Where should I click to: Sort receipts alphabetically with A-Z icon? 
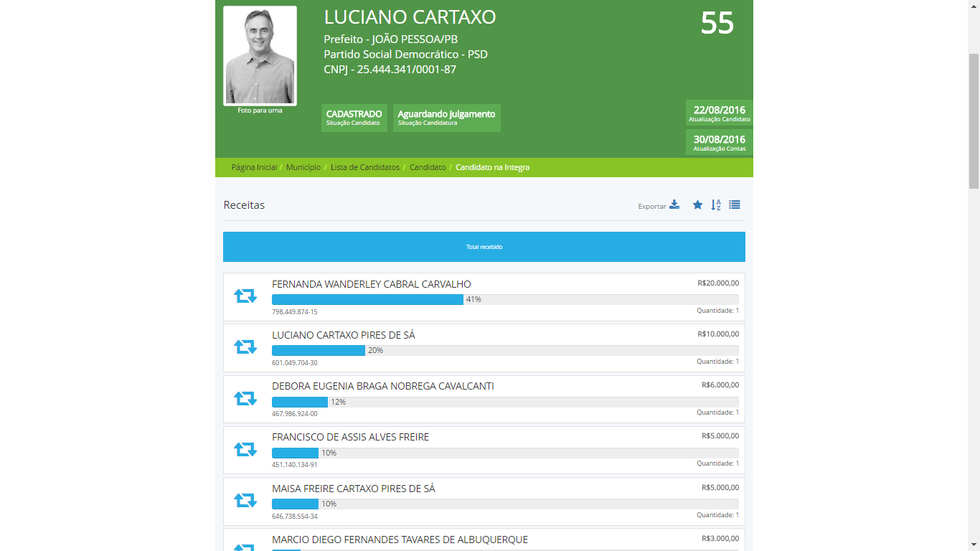click(716, 205)
